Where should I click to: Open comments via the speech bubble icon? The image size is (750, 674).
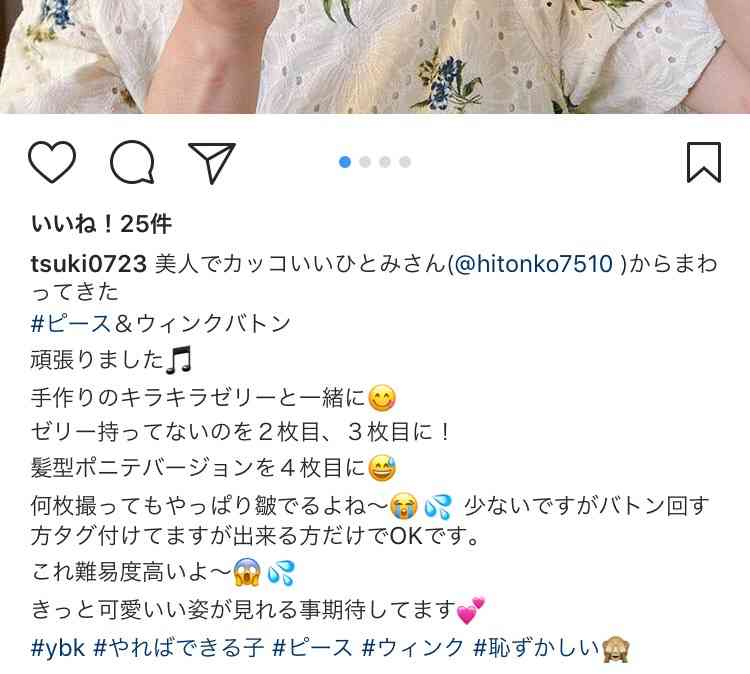click(x=132, y=162)
